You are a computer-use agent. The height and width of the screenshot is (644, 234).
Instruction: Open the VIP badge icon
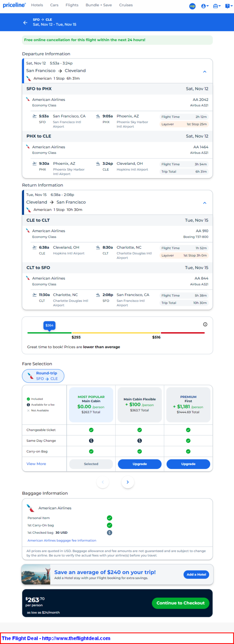(192, 6)
